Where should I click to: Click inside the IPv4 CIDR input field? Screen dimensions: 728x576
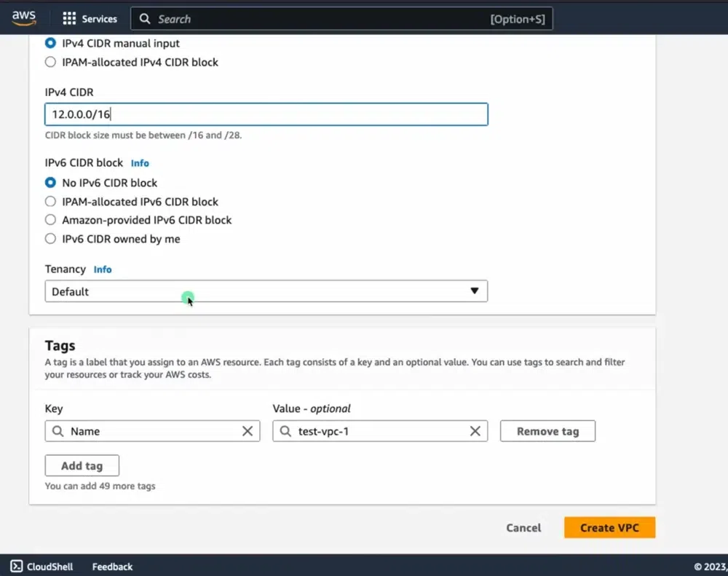(x=266, y=114)
